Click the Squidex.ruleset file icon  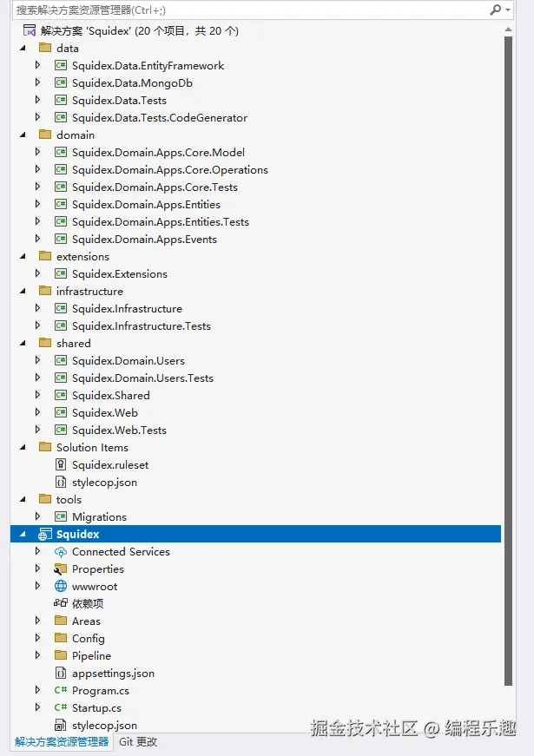tap(60, 464)
